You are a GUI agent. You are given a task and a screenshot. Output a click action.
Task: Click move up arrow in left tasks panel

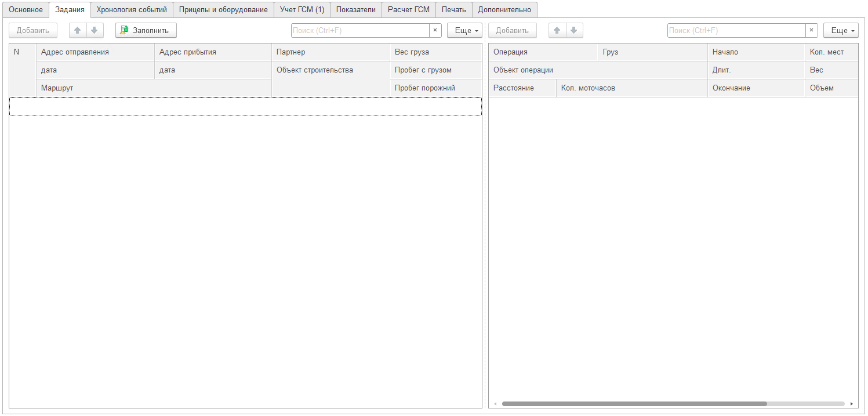(78, 30)
